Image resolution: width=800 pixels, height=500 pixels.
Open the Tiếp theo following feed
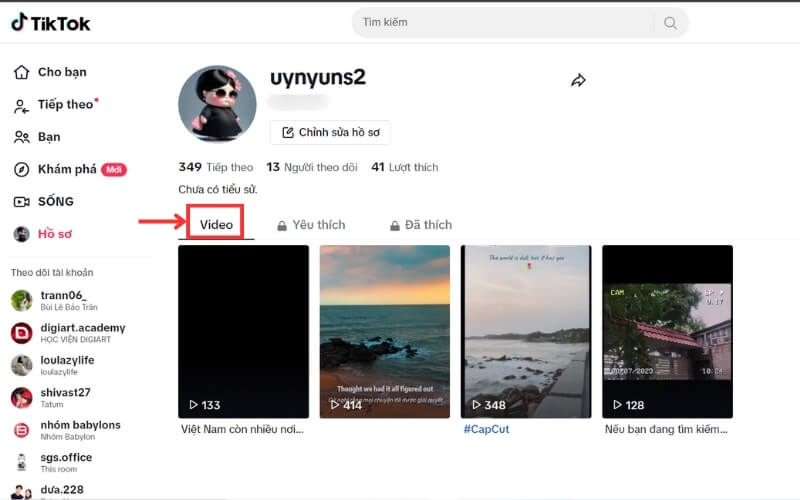pos(55,105)
